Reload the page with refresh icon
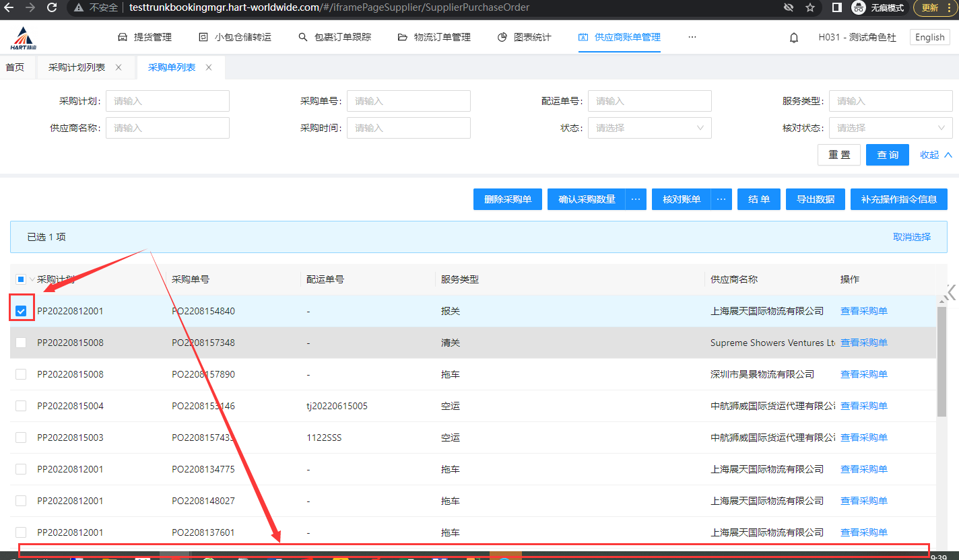Screen dimensions: 959x560 point(52,7)
